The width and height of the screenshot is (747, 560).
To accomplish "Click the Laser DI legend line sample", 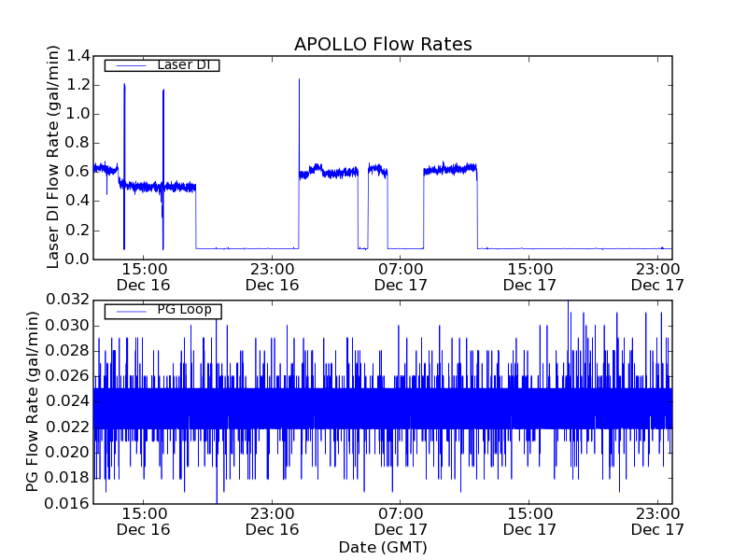I will coord(131,65).
